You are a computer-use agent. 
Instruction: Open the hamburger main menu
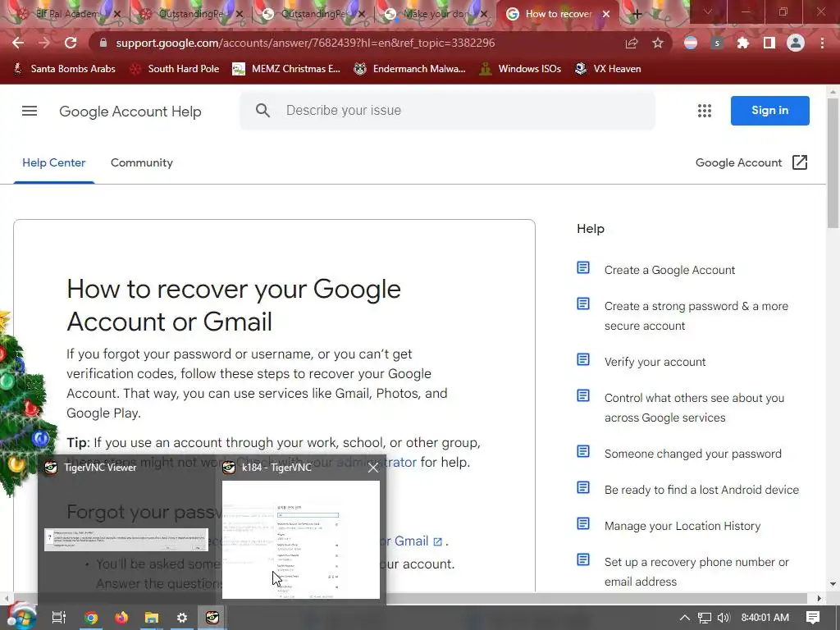(30, 111)
